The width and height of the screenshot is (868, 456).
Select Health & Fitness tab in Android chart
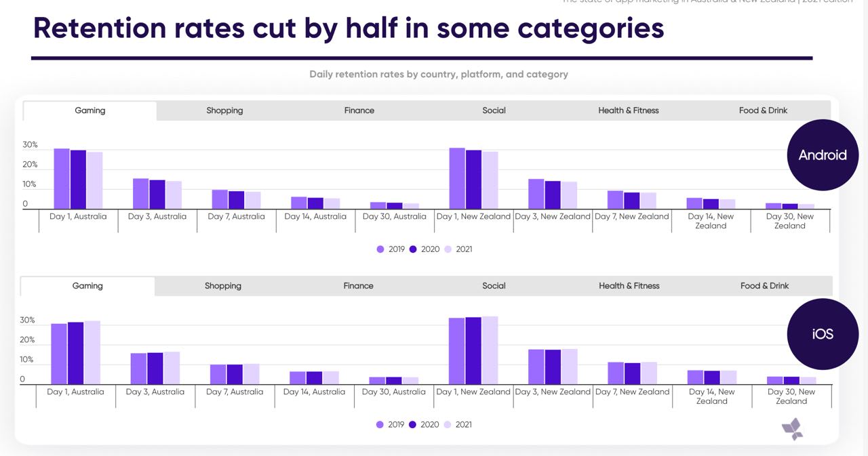[x=628, y=110]
